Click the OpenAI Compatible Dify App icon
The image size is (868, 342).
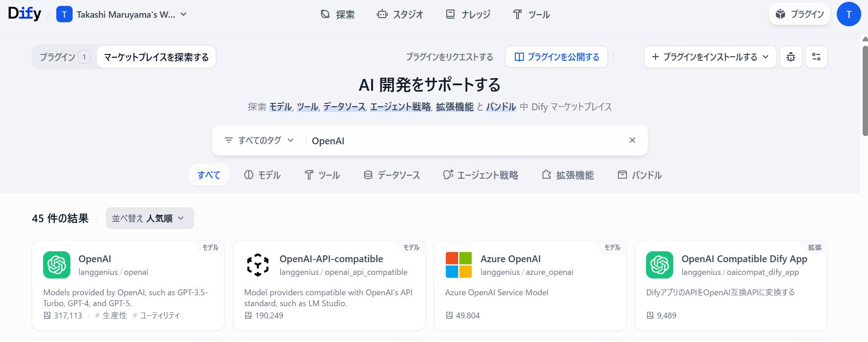pyautogui.click(x=659, y=265)
